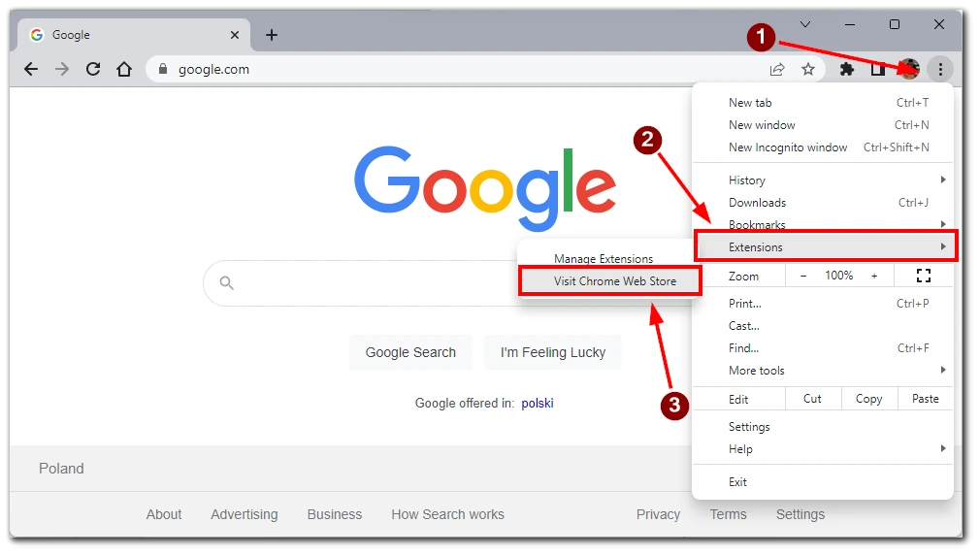
Task: Select New tab from the menu
Action: [x=823, y=103]
